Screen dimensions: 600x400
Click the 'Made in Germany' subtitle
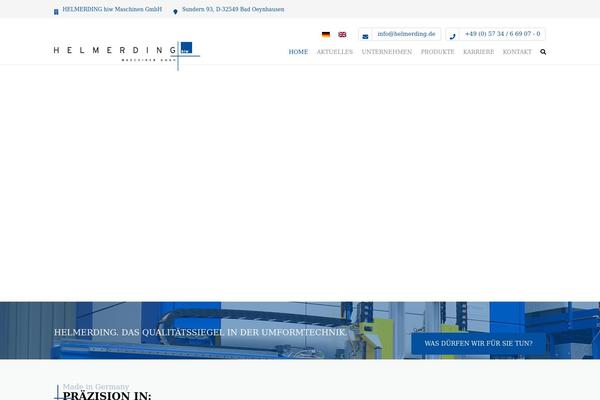point(96,387)
